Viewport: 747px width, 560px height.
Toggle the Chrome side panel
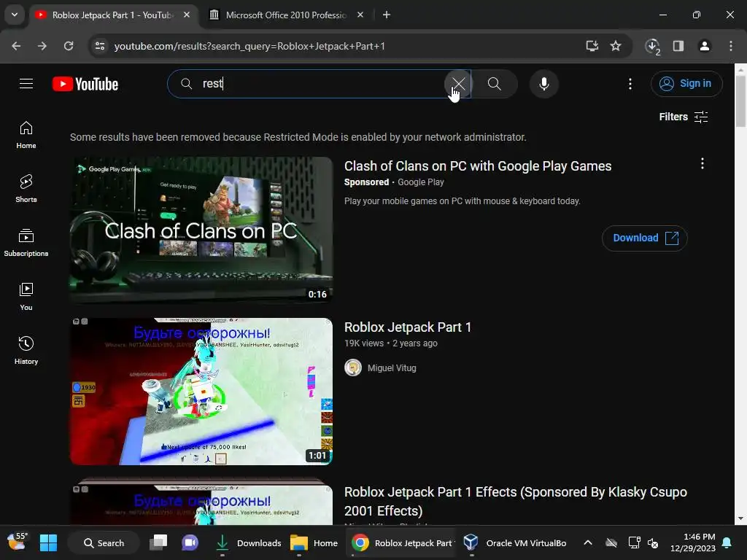pos(678,46)
